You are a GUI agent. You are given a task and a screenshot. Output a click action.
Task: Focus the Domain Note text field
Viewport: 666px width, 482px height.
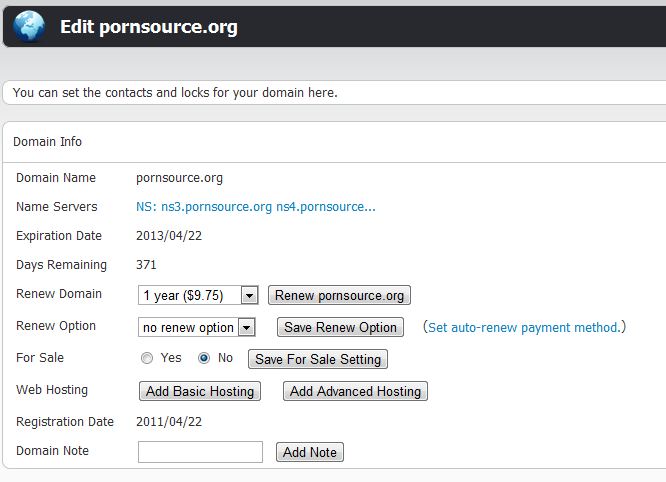pos(200,452)
